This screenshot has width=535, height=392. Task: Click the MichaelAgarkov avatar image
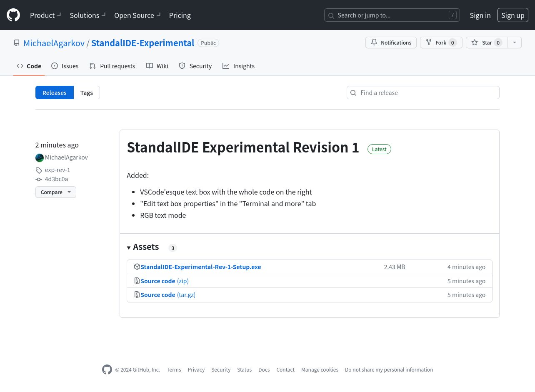point(40,157)
